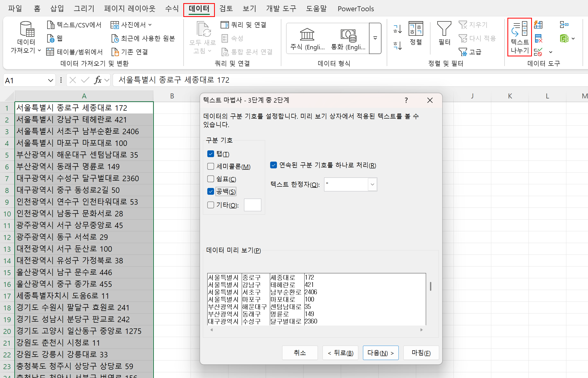Expand the data types gallery arrow
The image size is (588, 378).
tap(375, 38)
